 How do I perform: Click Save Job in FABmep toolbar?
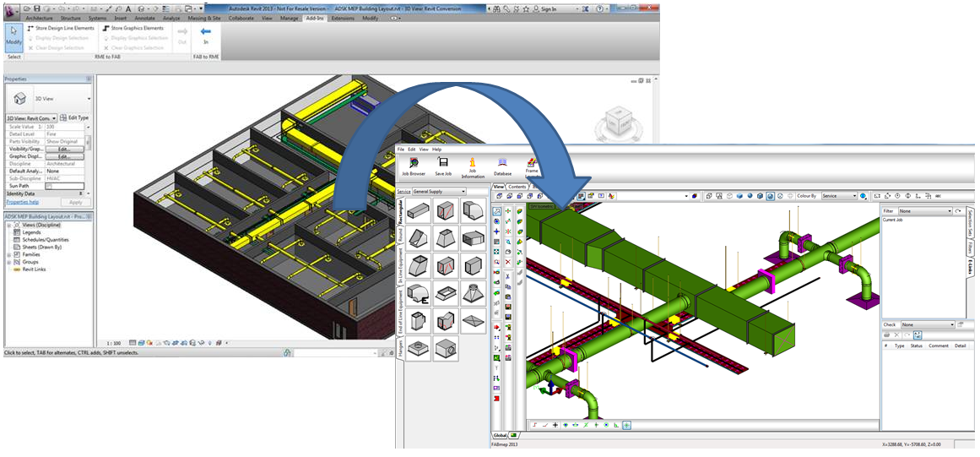pyautogui.click(x=443, y=167)
